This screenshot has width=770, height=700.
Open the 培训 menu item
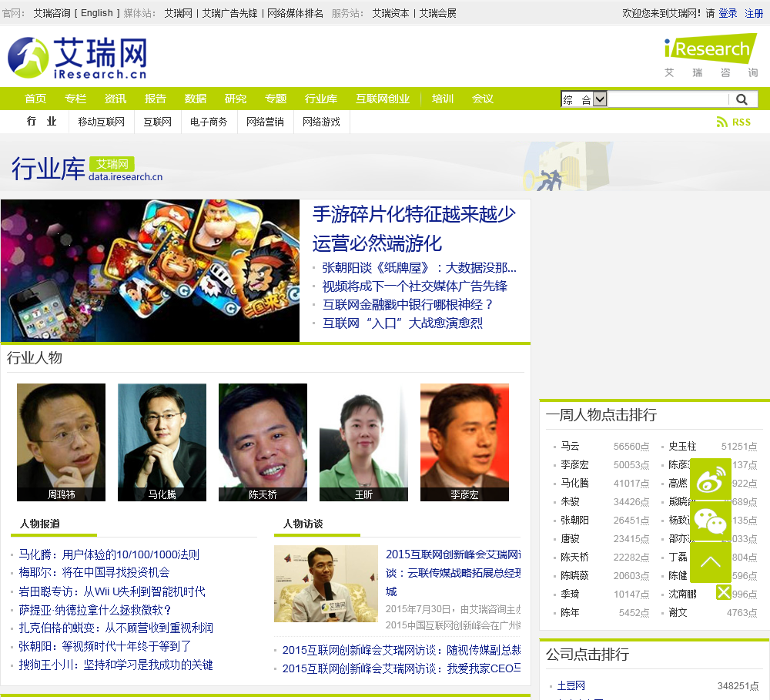[443, 99]
